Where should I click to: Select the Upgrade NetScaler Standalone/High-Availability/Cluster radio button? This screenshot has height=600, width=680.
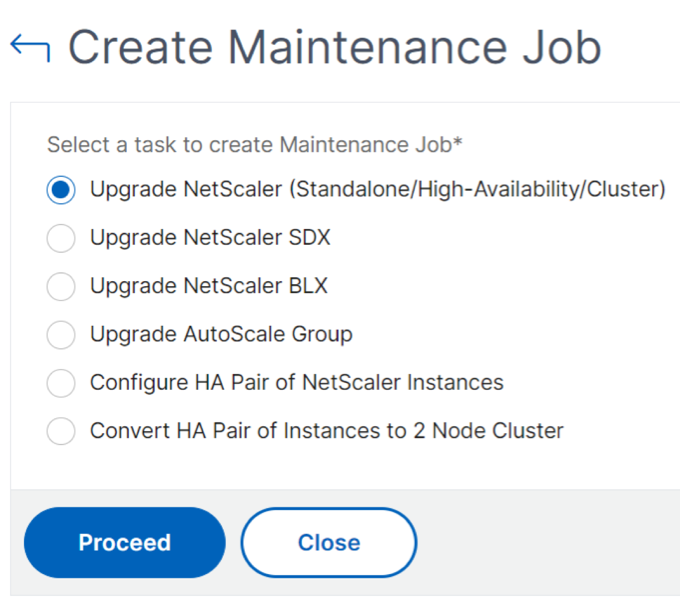(x=61, y=189)
